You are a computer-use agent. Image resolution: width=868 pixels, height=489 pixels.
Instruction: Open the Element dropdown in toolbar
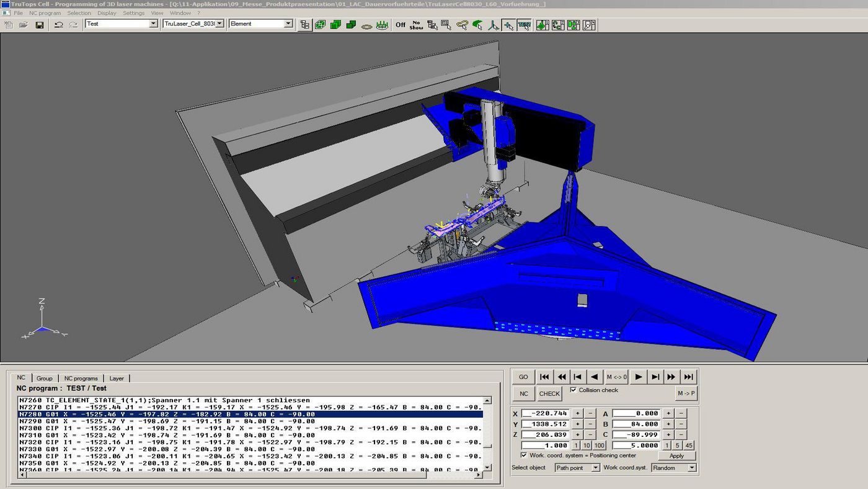[x=288, y=24]
